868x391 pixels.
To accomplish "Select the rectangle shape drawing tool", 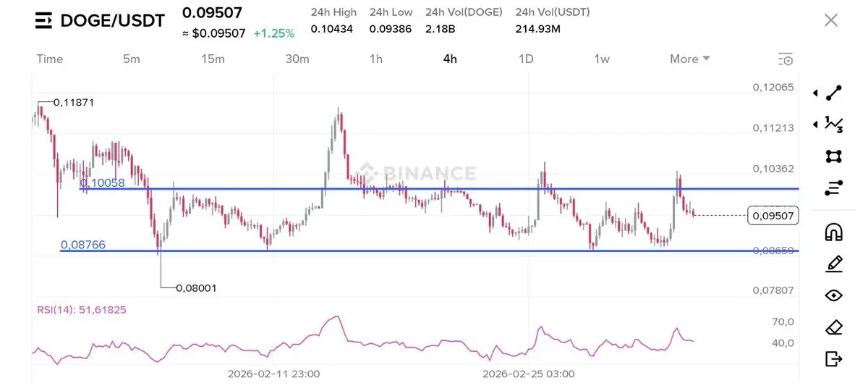I will point(834,156).
